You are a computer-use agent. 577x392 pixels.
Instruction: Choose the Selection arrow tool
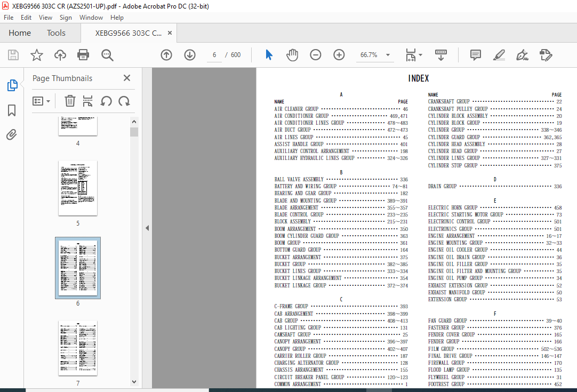tap(269, 55)
